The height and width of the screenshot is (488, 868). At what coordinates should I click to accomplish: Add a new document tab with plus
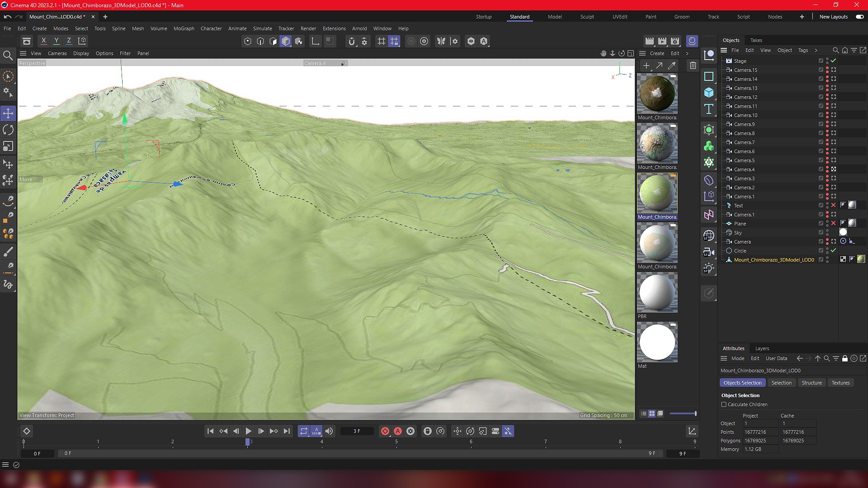tap(105, 17)
